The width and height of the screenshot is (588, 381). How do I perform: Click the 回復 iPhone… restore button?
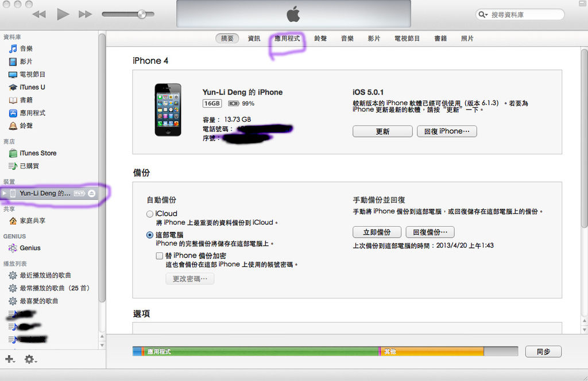(447, 131)
